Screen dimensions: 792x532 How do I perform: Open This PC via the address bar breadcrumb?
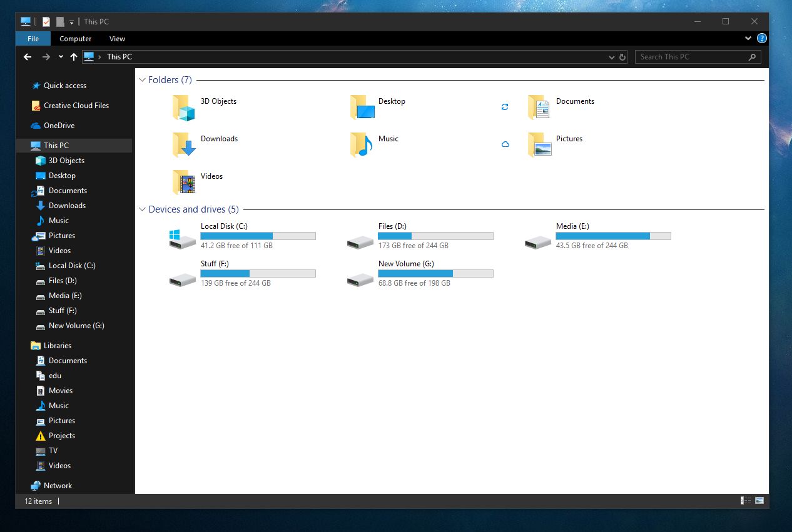pos(119,57)
